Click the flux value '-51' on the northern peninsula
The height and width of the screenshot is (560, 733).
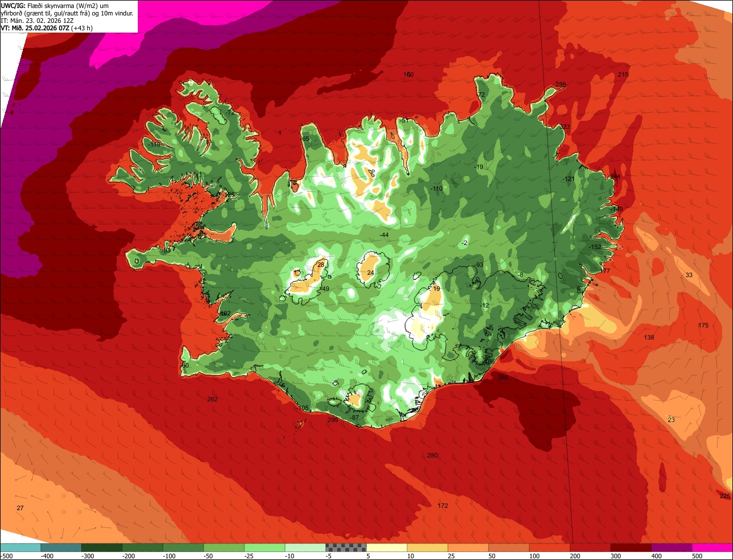pos(404,120)
